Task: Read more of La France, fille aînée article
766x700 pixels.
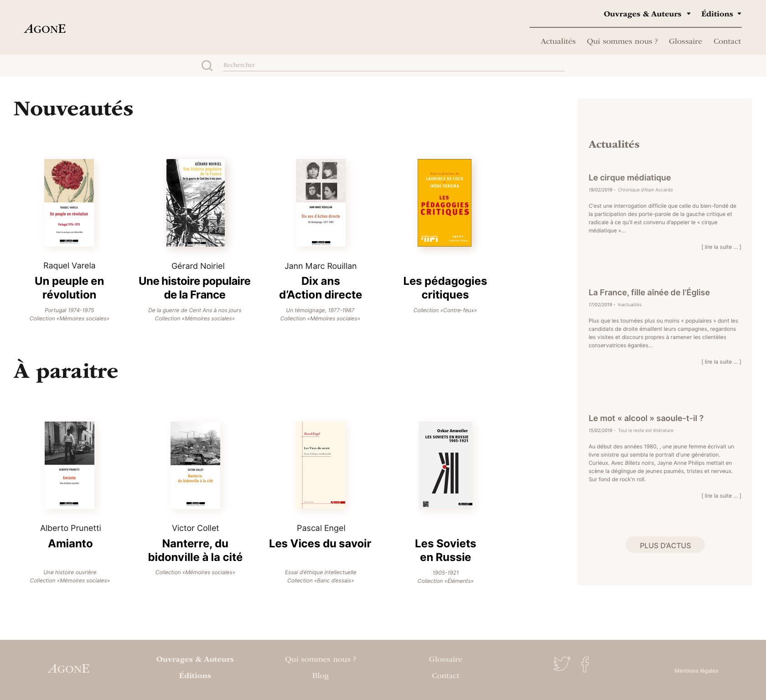Action: point(721,362)
